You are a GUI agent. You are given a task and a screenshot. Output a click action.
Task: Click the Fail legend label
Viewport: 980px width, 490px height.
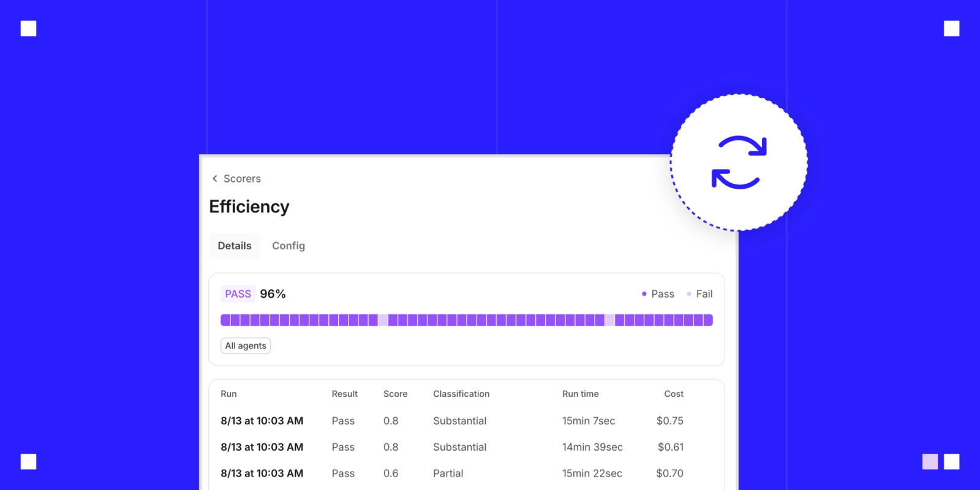(704, 294)
